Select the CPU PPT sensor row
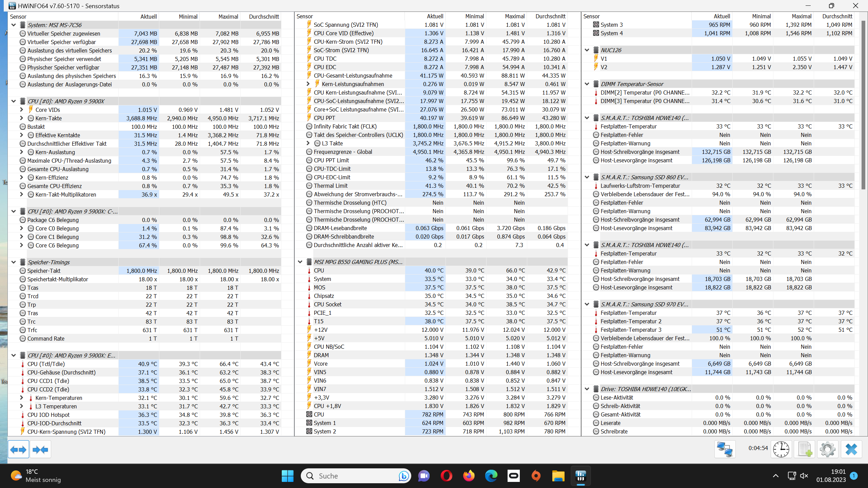This screenshot has height=488, width=868. click(324, 118)
